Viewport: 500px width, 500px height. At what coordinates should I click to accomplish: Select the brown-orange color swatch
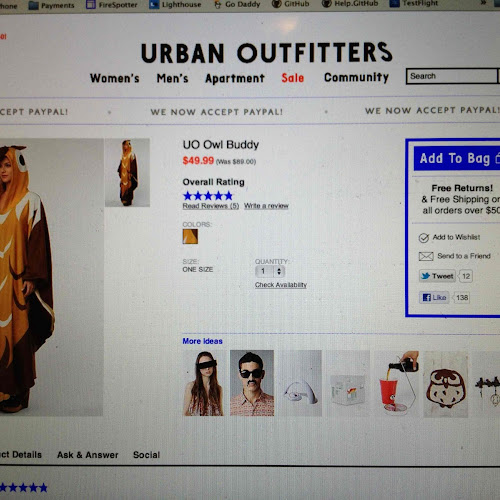[x=190, y=236]
